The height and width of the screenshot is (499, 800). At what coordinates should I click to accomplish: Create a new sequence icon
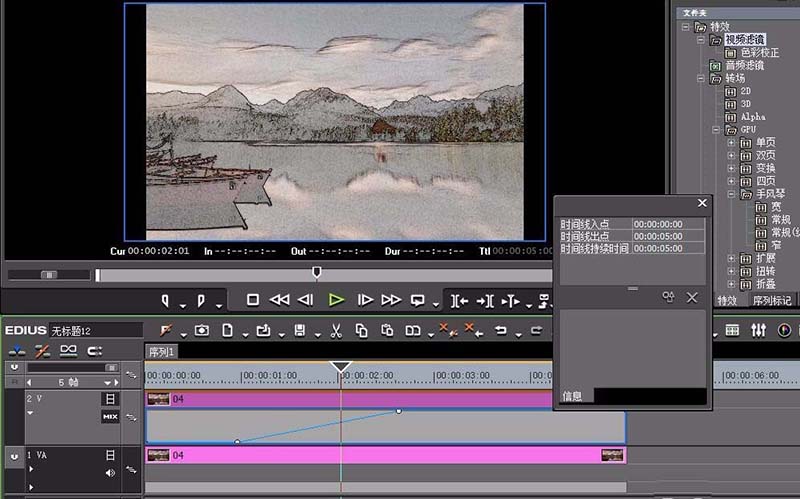[x=228, y=331]
